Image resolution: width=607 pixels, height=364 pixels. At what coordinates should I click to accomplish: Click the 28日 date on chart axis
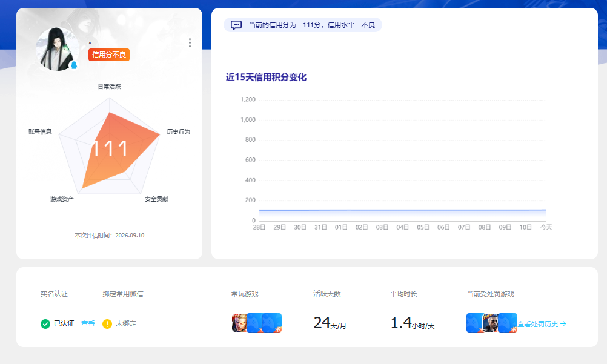259,227
